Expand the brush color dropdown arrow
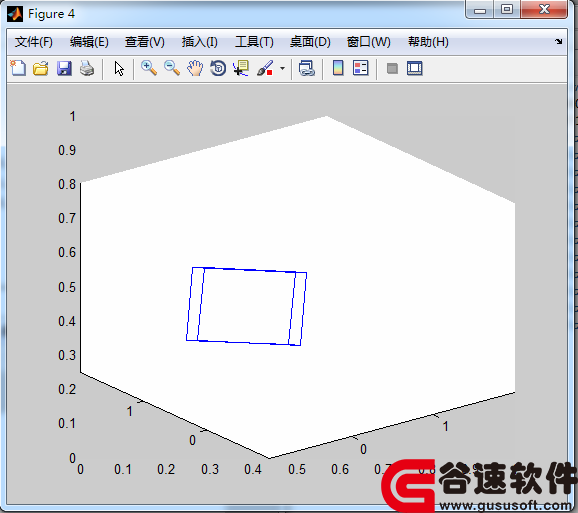This screenshot has width=578, height=513. point(282,68)
